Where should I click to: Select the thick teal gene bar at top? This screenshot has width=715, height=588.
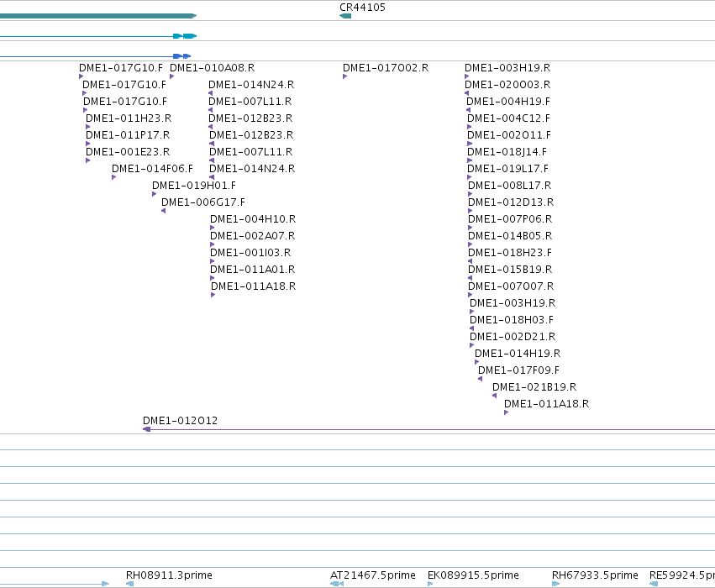98,16
